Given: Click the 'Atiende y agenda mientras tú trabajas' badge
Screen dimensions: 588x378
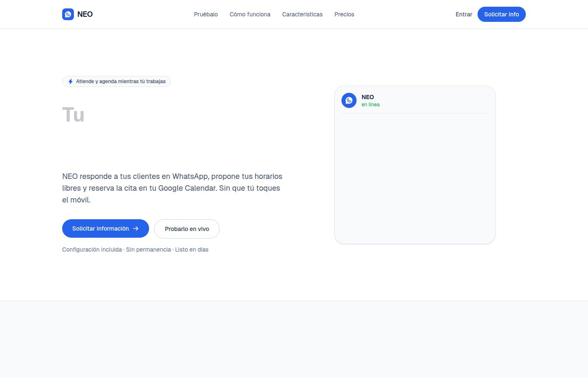Looking at the screenshot, I should (116, 81).
